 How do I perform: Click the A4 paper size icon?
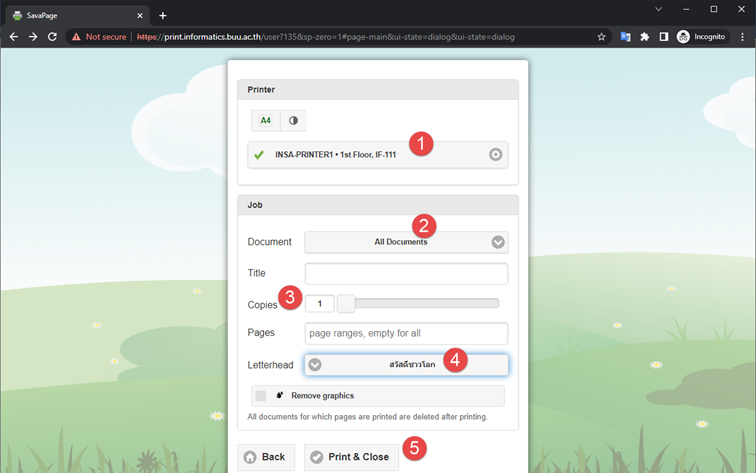point(265,121)
